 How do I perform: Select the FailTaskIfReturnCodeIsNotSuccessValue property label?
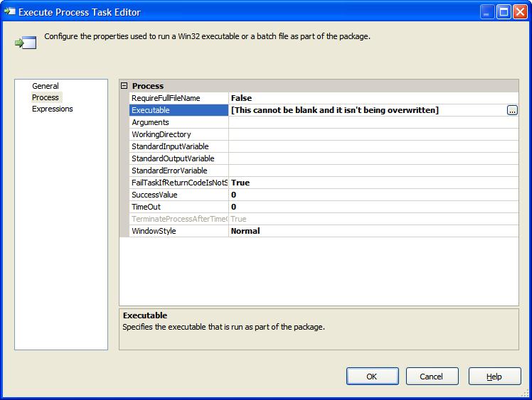(x=179, y=183)
